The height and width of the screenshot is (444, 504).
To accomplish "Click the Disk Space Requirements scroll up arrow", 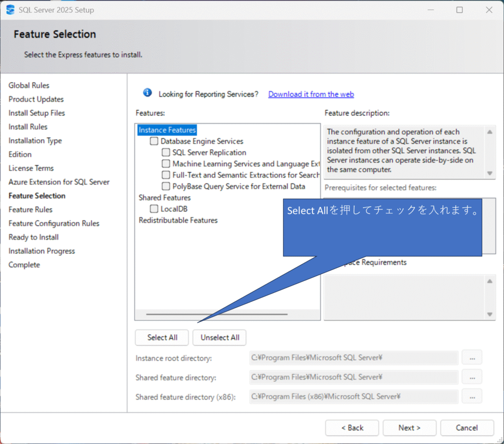I will pyautogui.click(x=490, y=282).
